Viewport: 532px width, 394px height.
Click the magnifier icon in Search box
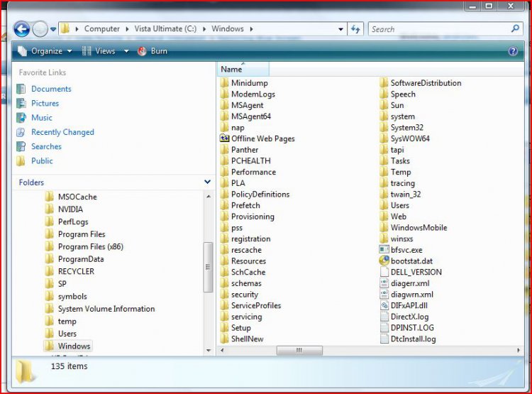[x=516, y=28]
